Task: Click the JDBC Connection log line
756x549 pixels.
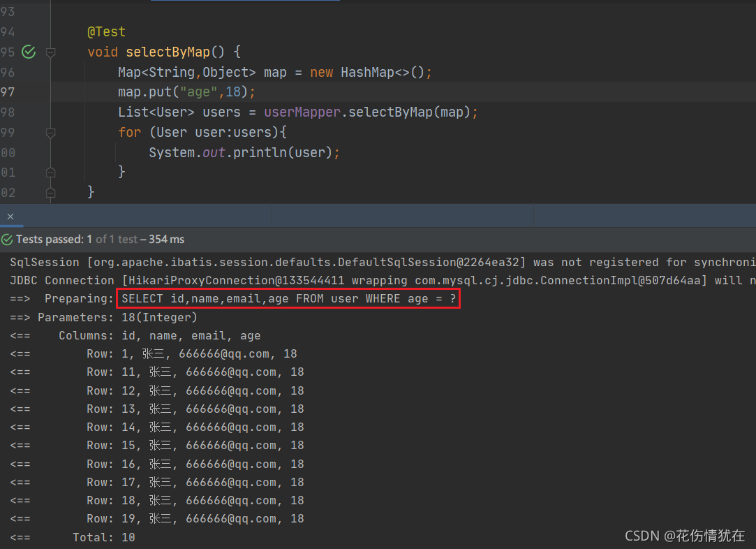Action: point(383,281)
